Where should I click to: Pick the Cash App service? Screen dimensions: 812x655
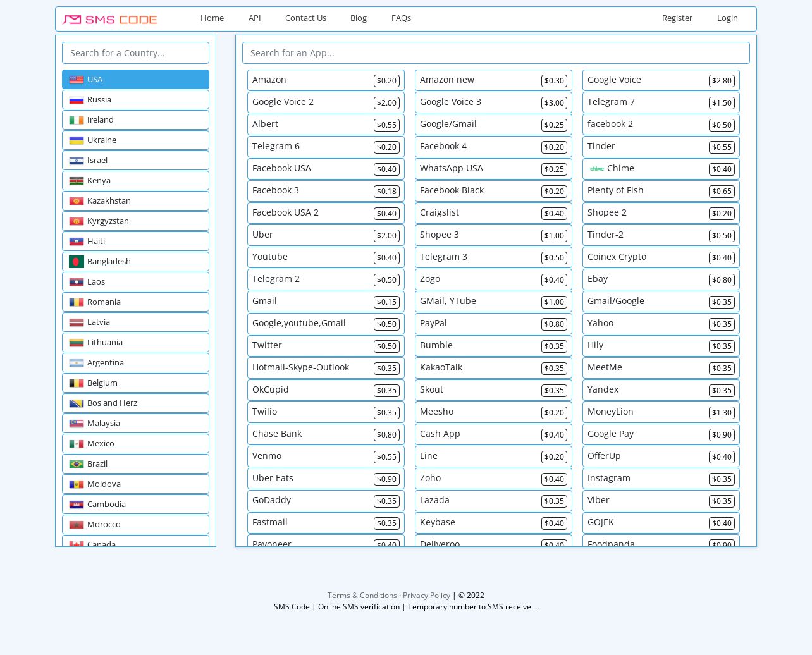pos(493,434)
